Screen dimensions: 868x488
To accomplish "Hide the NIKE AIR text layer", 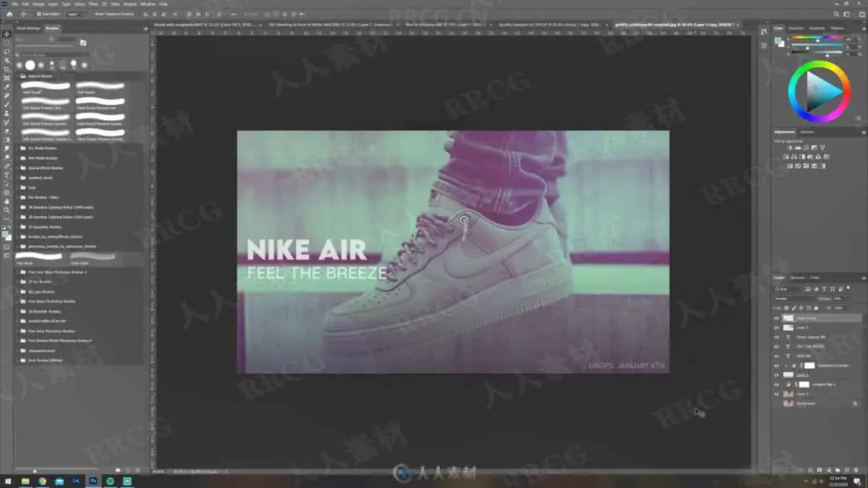I will pos(776,356).
